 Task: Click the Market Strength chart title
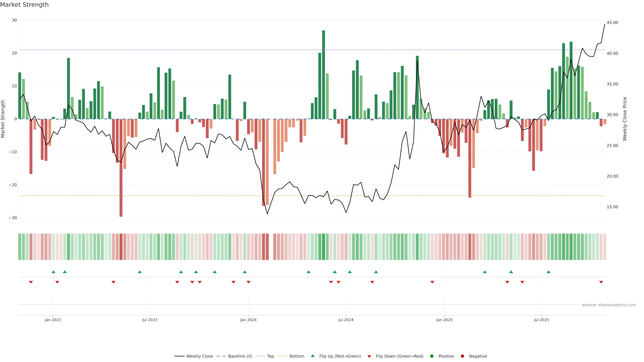24,5
